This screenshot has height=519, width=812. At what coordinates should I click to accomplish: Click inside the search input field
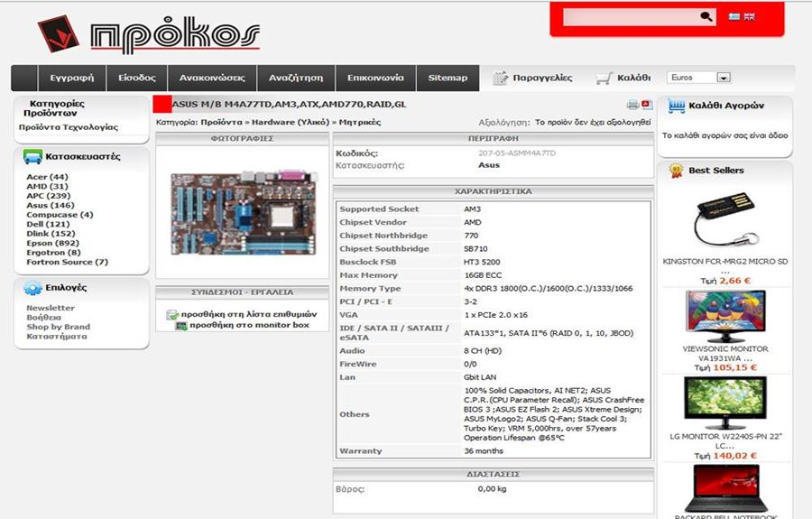(x=631, y=16)
